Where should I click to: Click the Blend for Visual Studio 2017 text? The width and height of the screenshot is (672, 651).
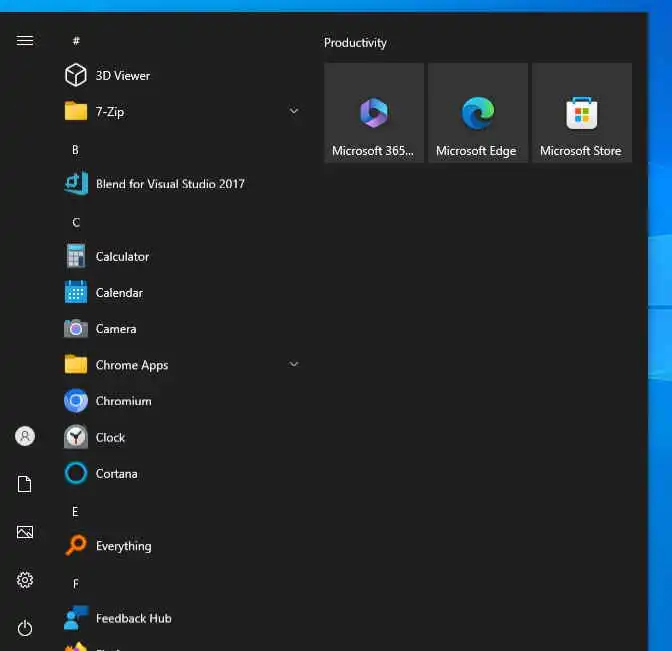click(170, 184)
